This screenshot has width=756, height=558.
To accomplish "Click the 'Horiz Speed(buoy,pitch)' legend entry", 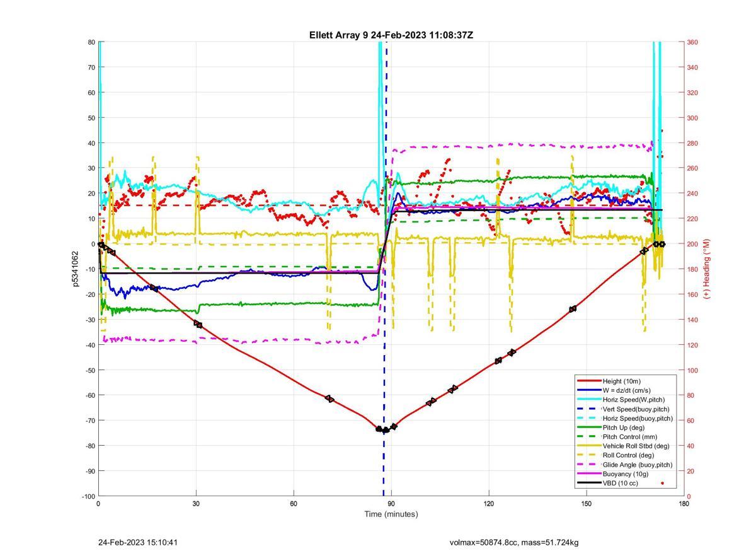I will click(x=638, y=418).
